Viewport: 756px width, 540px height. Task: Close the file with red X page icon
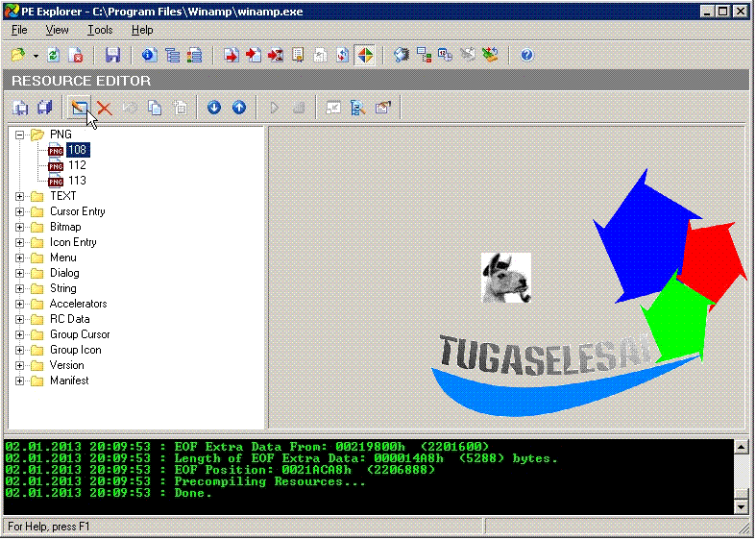point(76,55)
